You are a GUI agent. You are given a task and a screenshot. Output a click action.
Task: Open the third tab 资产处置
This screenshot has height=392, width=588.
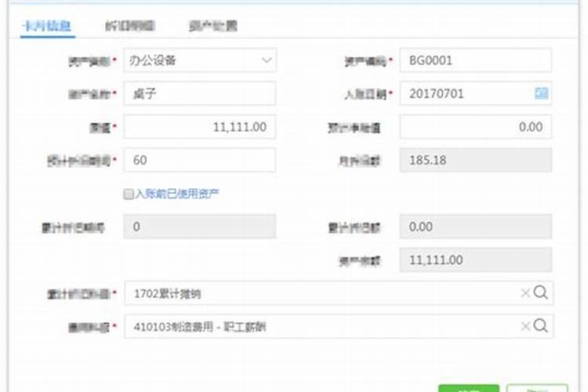pyautogui.click(x=213, y=26)
